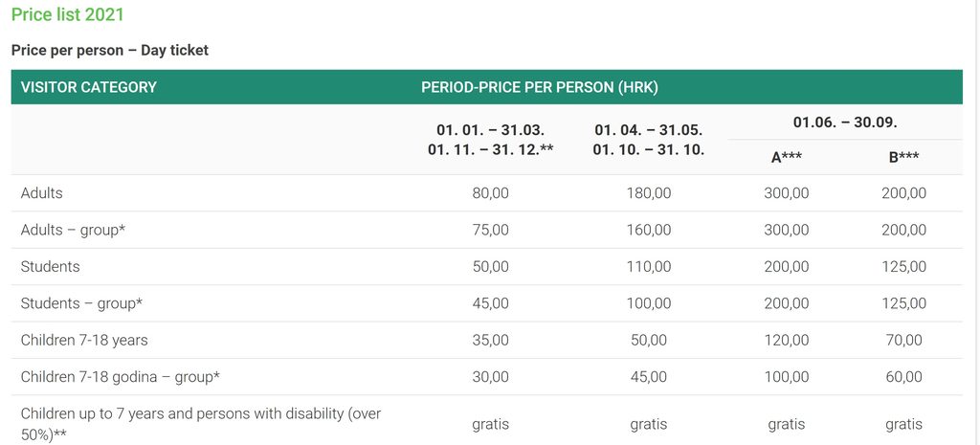The image size is (980, 445).
Task: Select the children up to 7 years row
Action: pyautogui.click(x=487, y=424)
